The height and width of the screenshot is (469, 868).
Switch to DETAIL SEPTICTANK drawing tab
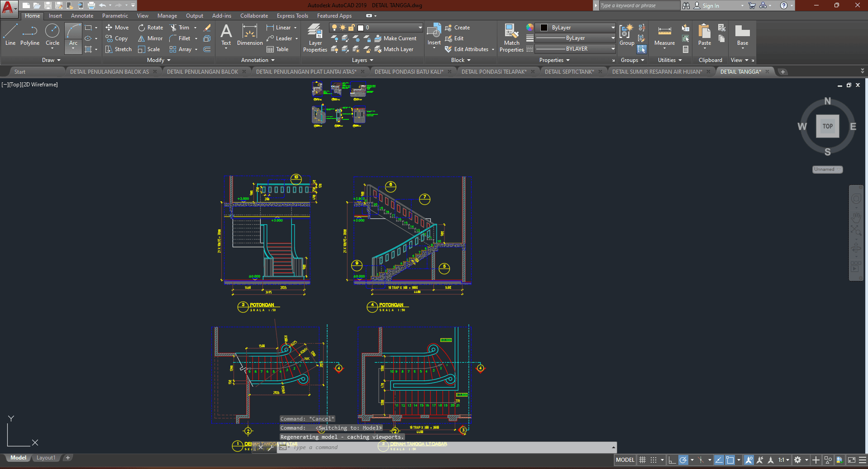569,72
